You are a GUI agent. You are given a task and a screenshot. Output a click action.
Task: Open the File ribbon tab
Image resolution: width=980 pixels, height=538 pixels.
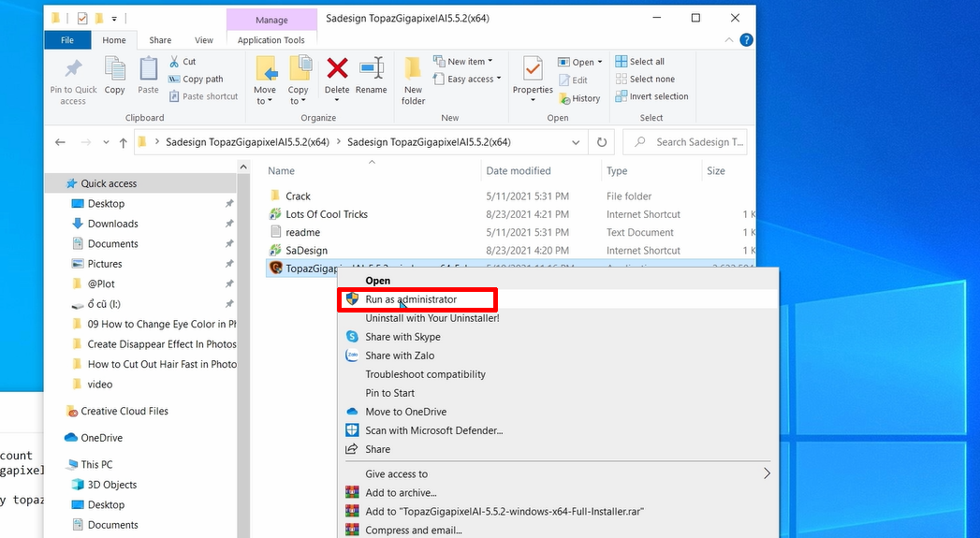pos(67,40)
